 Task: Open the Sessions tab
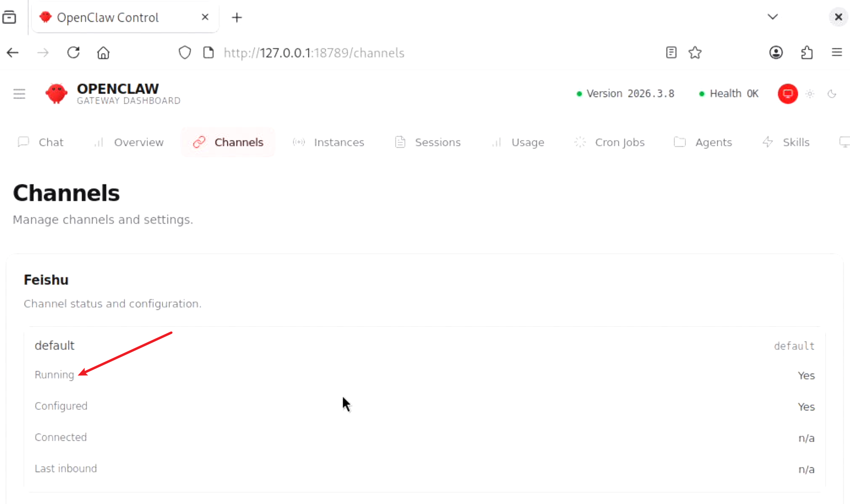tap(428, 142)
